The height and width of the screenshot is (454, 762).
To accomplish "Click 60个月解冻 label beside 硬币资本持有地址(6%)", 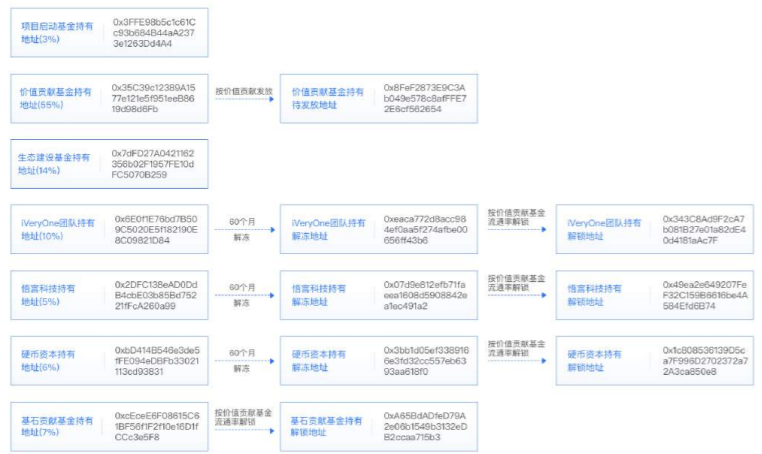I will (242, 361).
